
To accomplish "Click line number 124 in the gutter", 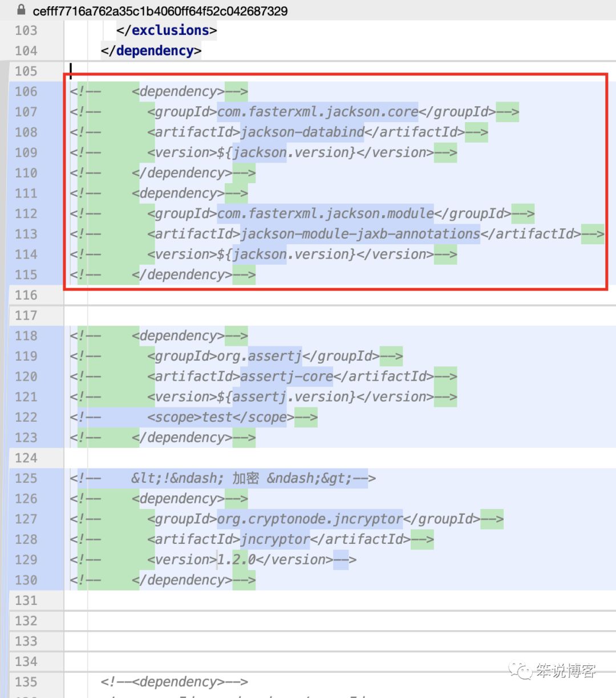I will point(26,458).
